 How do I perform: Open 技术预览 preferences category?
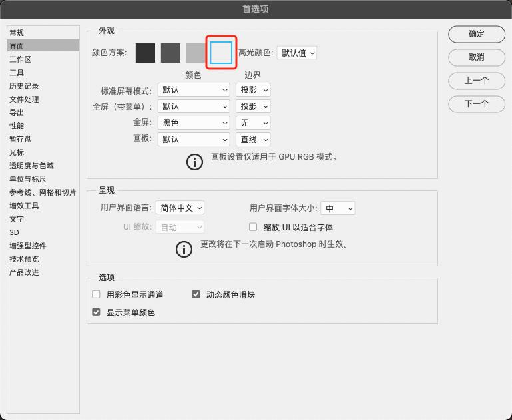coord(43,259)
